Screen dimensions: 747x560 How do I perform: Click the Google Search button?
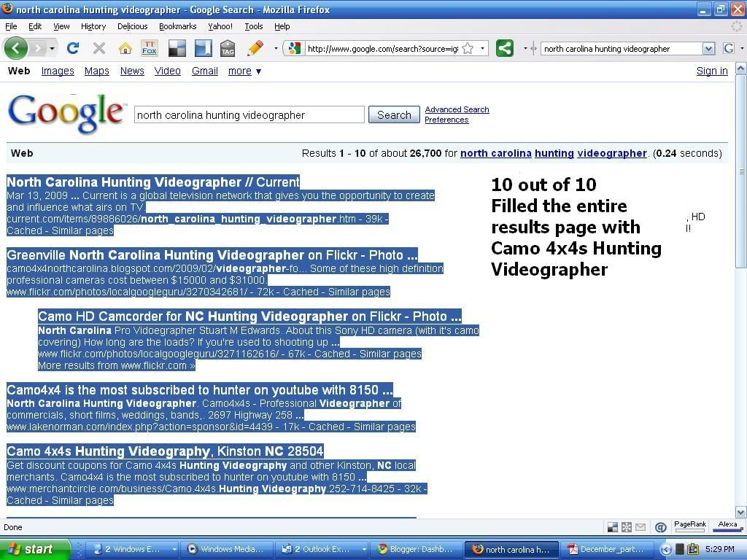(394, 114)
